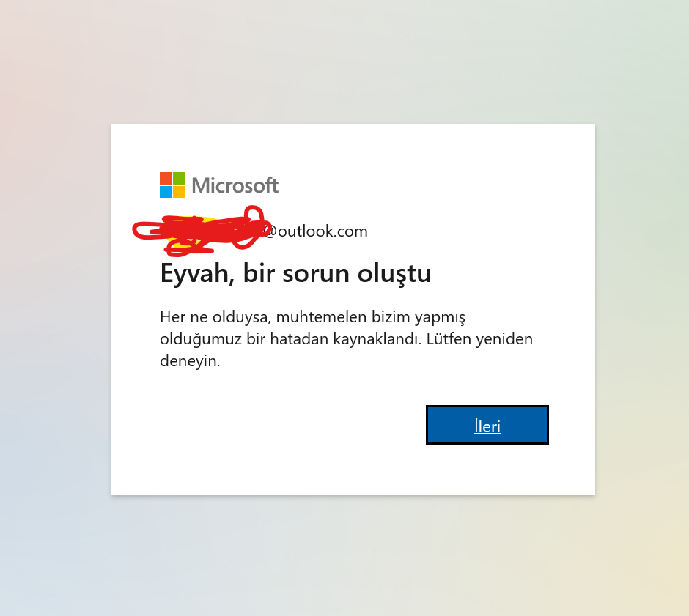689x616 pixels.
Task: Click the words bir sorun in heading
Action: point(295,273)
